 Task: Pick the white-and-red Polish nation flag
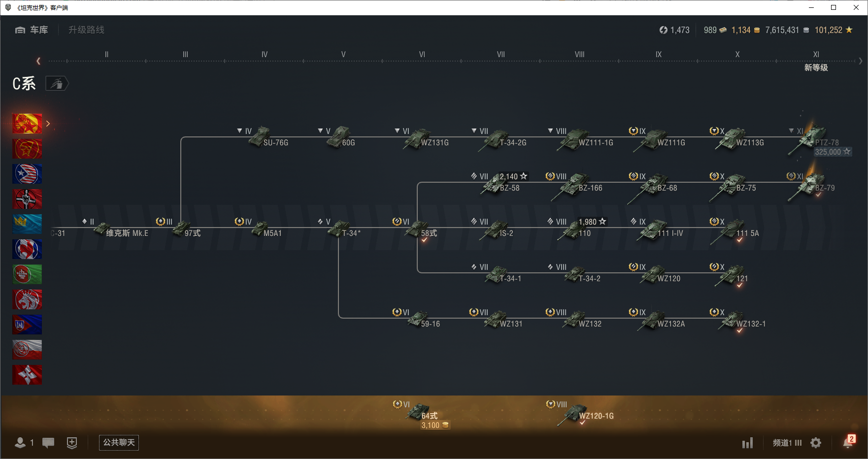pos(27,350)
